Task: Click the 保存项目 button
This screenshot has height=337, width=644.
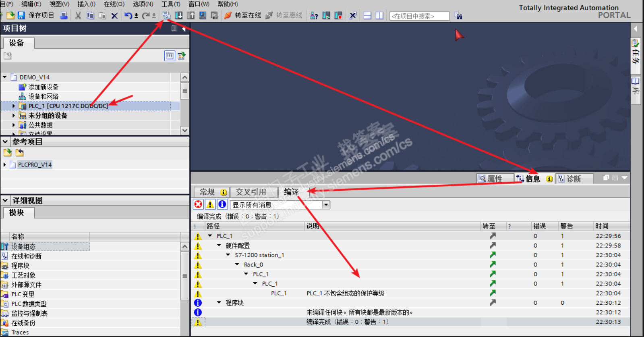Action: 41,15
